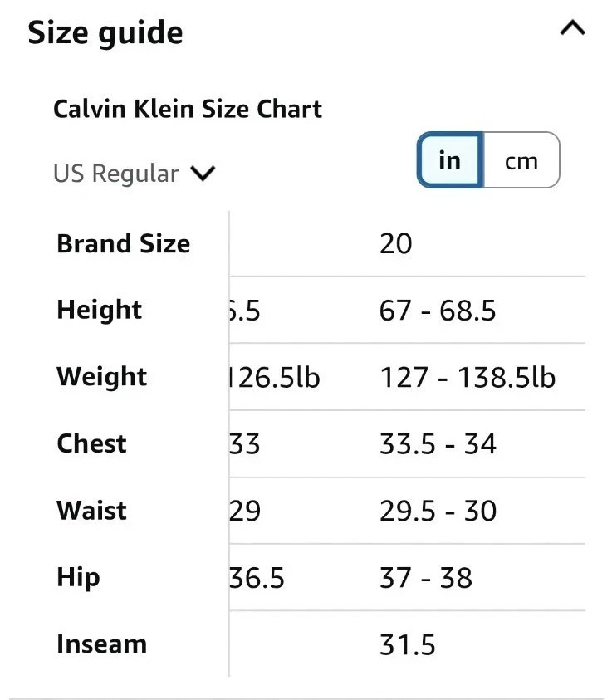Click the 33.5 - 34 chest value
612x700 pixels.
[438, 444]
